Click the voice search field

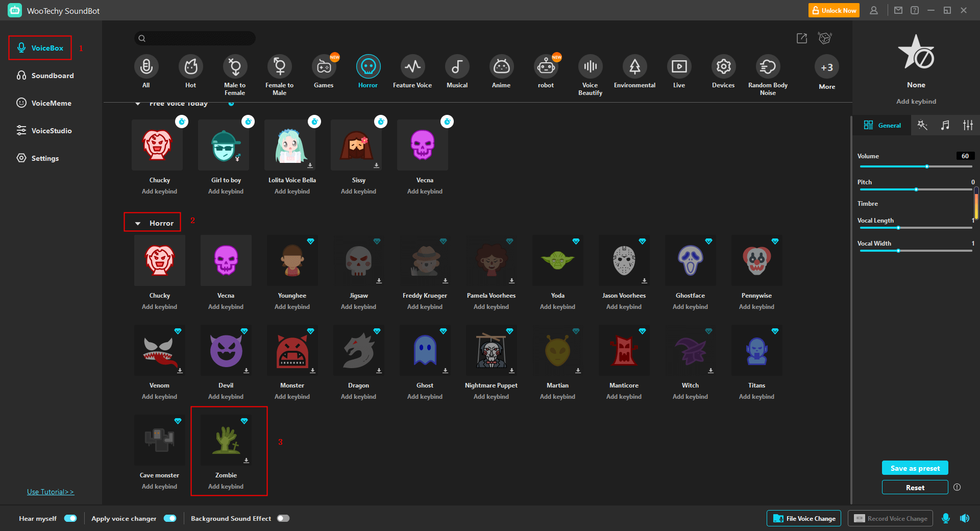(x=195, y=38)
